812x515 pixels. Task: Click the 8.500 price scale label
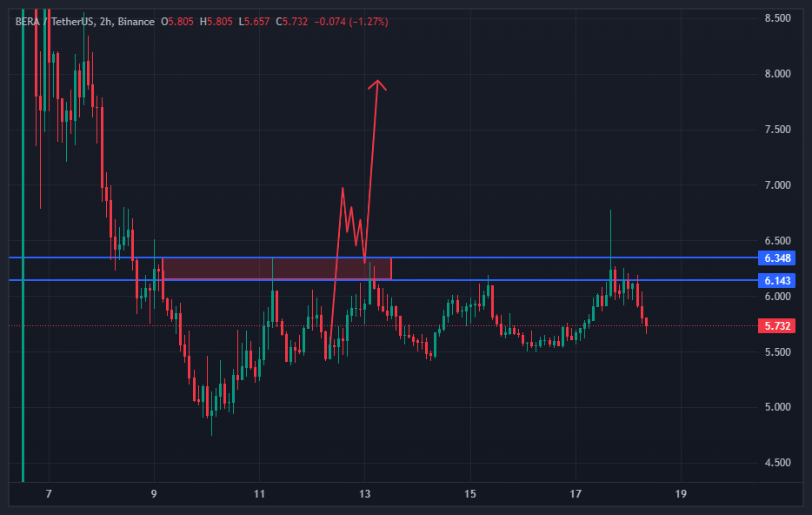point(778,18)
